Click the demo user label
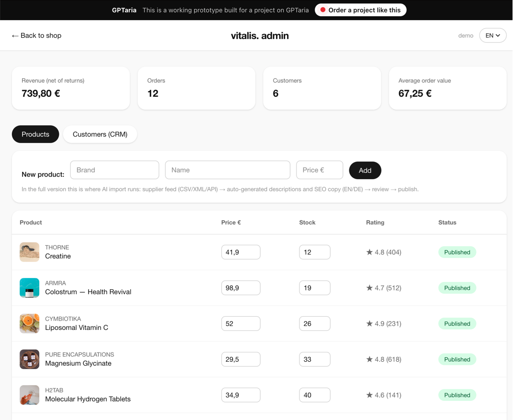Viewport: 513px width, 420px height. [x=465, y=36]
